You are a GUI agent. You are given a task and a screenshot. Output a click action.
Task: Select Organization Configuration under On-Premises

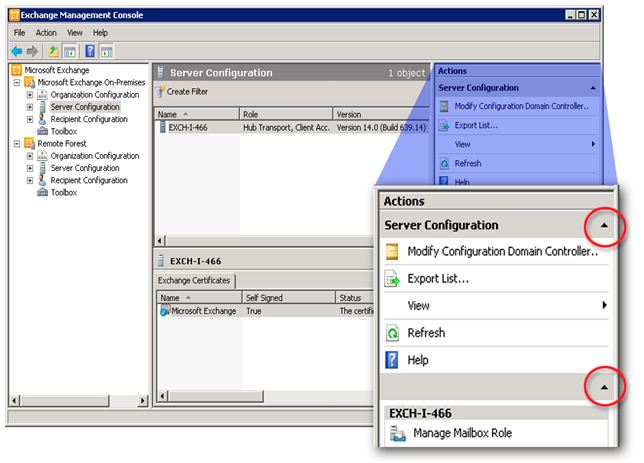coord(95,95)
